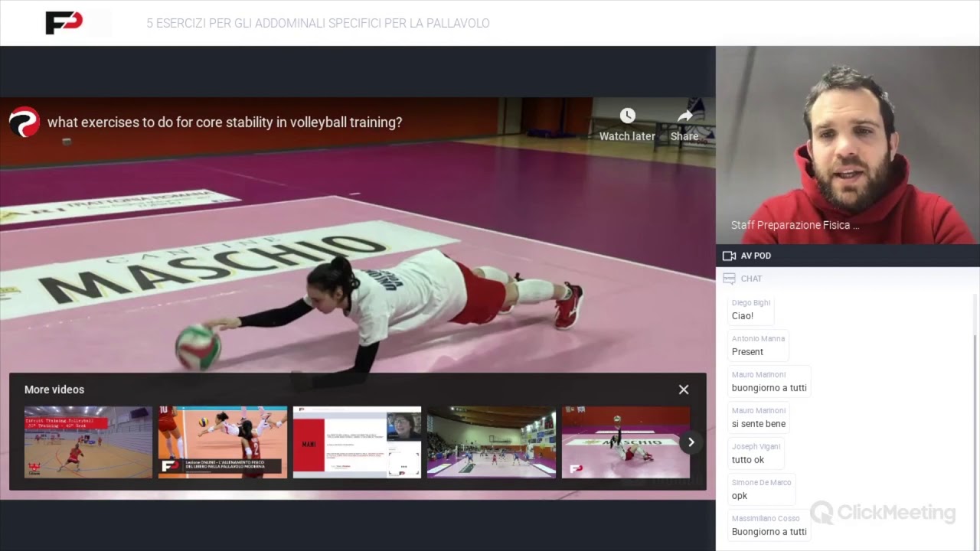Click the AV POD camera icon
The image size is (980, 551).
(729, 256)
